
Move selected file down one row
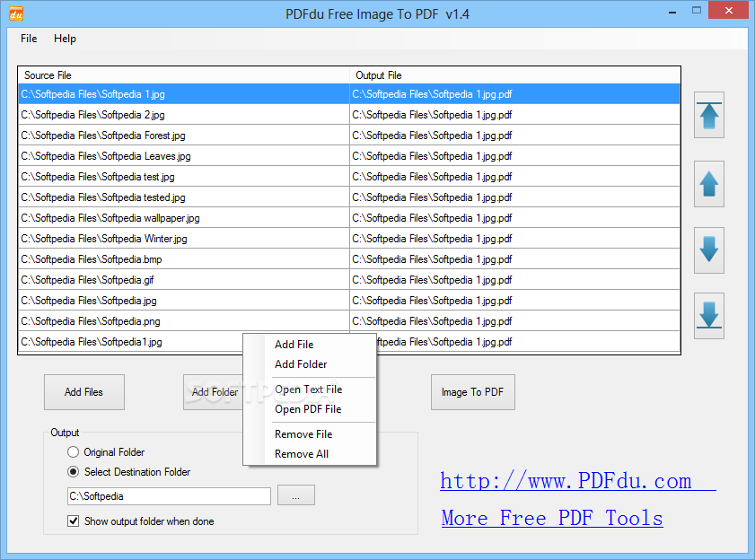click(709, 249)
